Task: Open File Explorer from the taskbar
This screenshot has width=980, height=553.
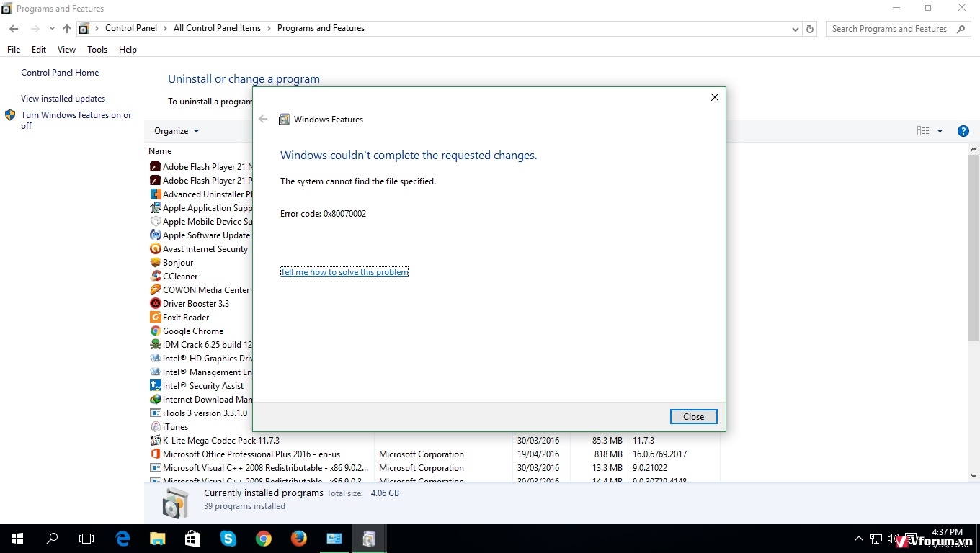Action: pyautogui.click(x=158, y=539)
